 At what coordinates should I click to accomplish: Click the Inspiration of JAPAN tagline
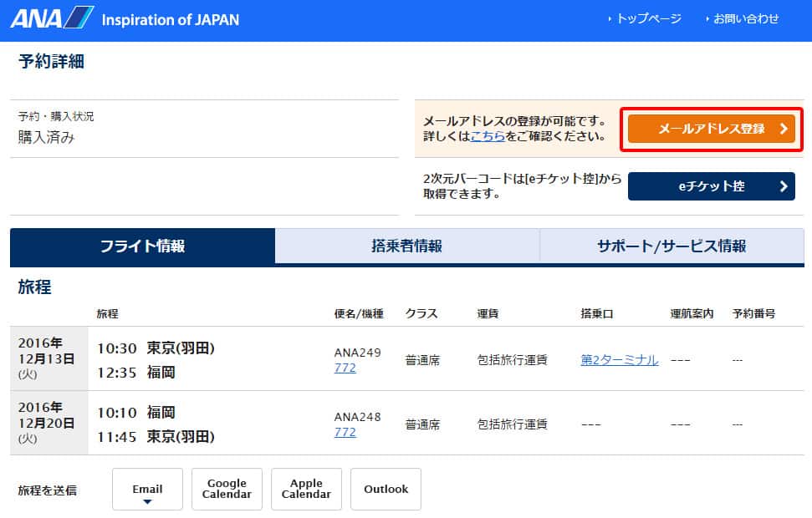[170, 19]
